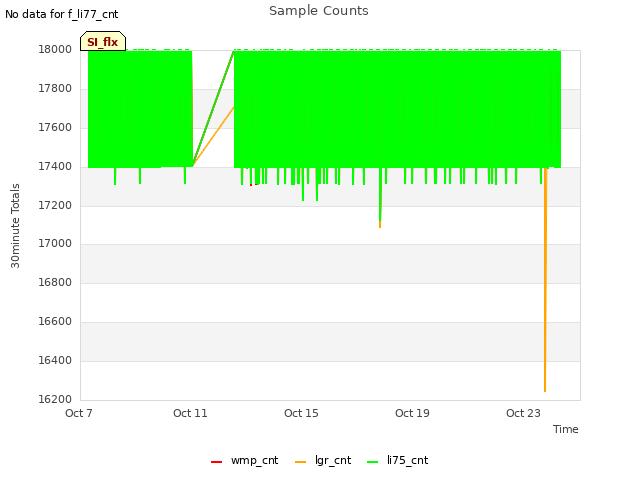Toggle the li75_cnt legend entry

click(x=398, y=460)
